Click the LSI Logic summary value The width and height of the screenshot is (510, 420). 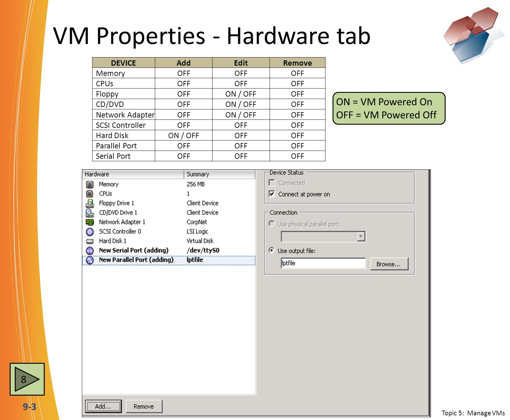197,232
